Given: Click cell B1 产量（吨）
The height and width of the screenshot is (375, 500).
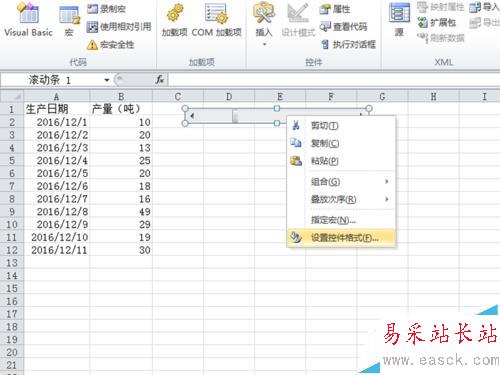Looking at the screenshot, I should (121, 109).
